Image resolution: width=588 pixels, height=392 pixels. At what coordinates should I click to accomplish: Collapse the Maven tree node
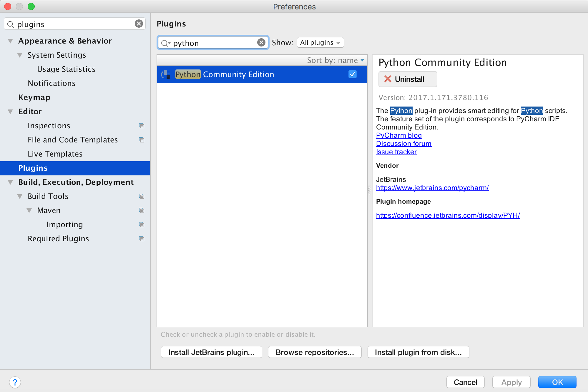pos(29,210)
